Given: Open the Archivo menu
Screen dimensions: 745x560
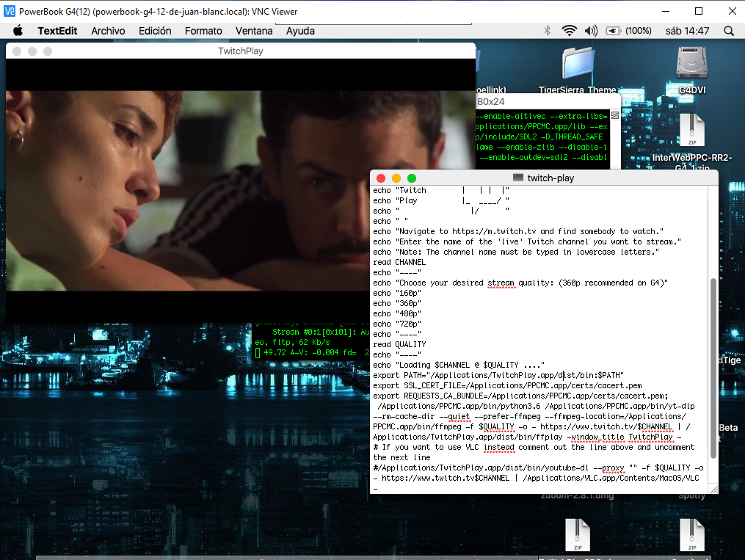Looking at the screenshot, I should pyautogui.click(x=108, y=31).
